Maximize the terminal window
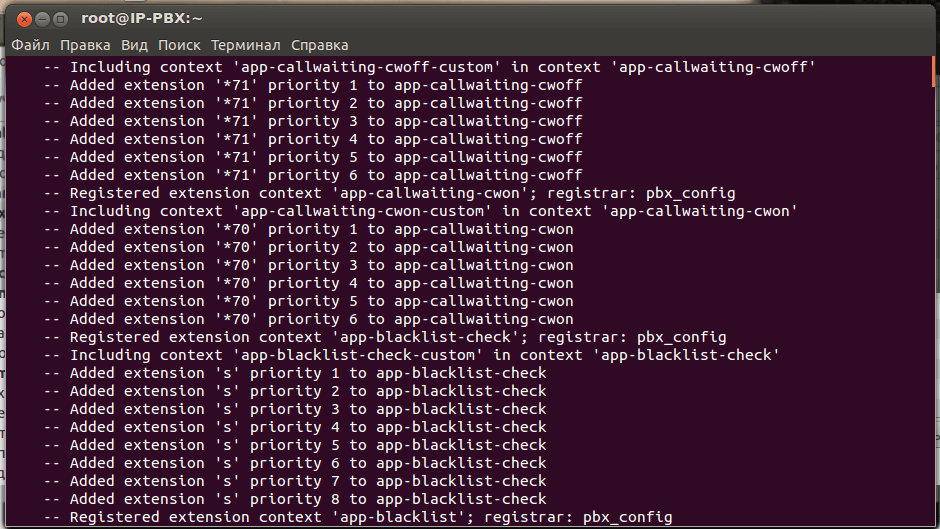Image resolution: width=940 pixels, height=529 pixels. 61,19
